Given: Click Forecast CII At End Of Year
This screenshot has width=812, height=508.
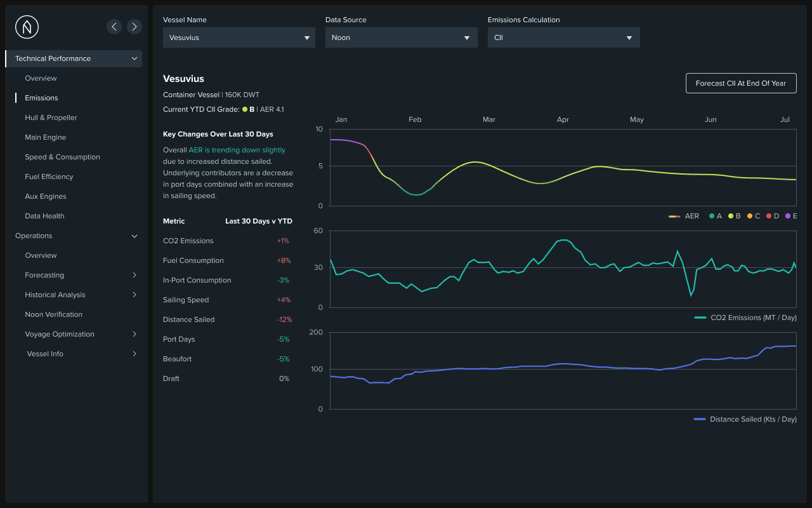Looking at the screenshot, I should (x=741, y=83).
